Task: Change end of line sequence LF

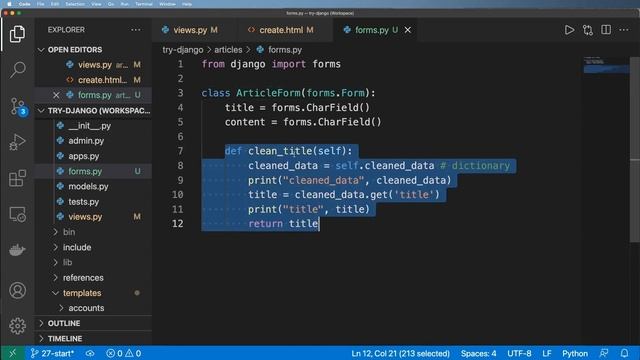Action: tap(547, 353)
